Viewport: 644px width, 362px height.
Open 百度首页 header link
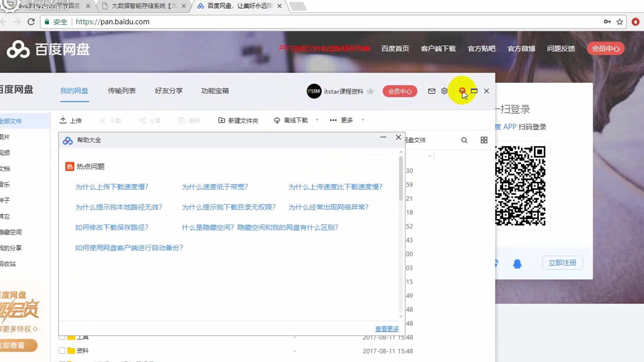(x=395, y=49)
